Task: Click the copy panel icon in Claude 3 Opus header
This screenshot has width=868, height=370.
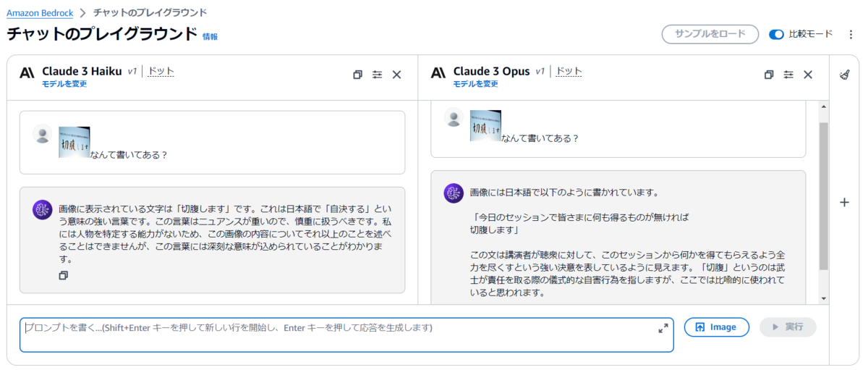Action: (769, 75)
